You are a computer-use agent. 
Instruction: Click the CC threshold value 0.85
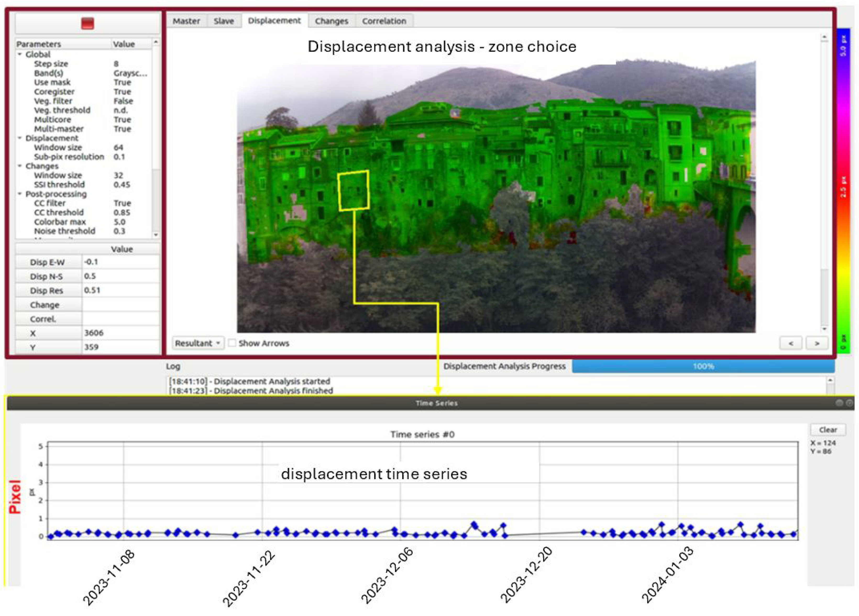tap(122, 212)
